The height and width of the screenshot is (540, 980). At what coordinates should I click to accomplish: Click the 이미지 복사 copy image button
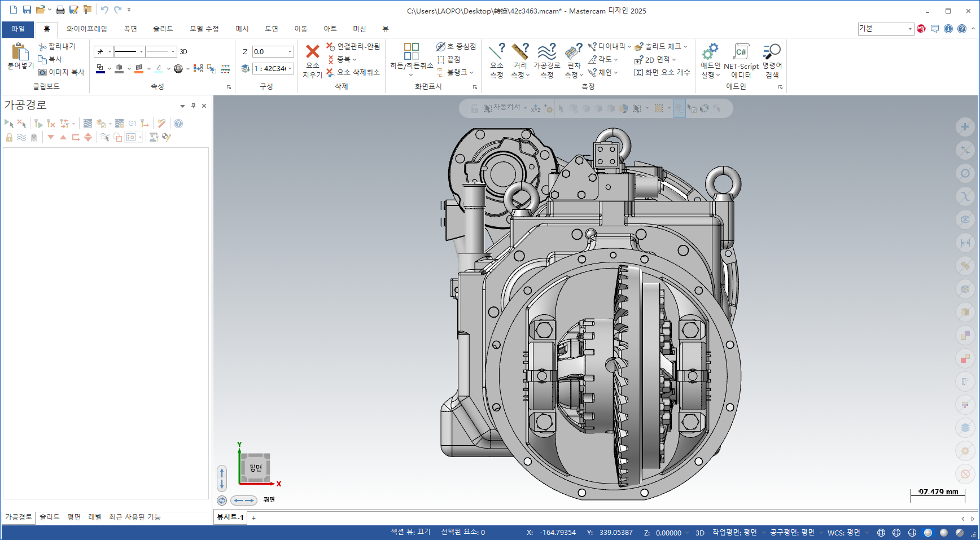(x=62, y=72)
